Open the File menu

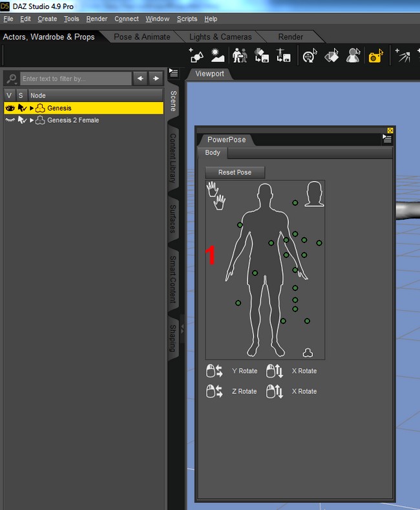8,19
